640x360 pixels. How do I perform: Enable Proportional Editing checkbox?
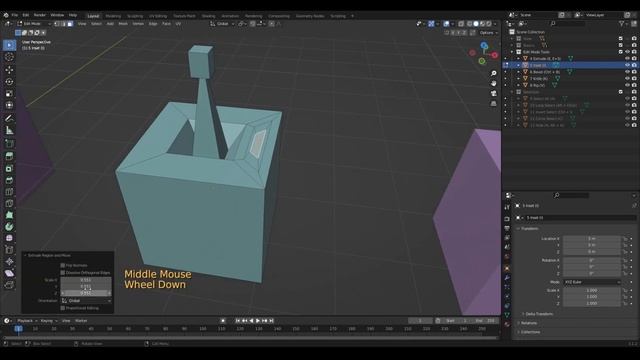[62, 308]
